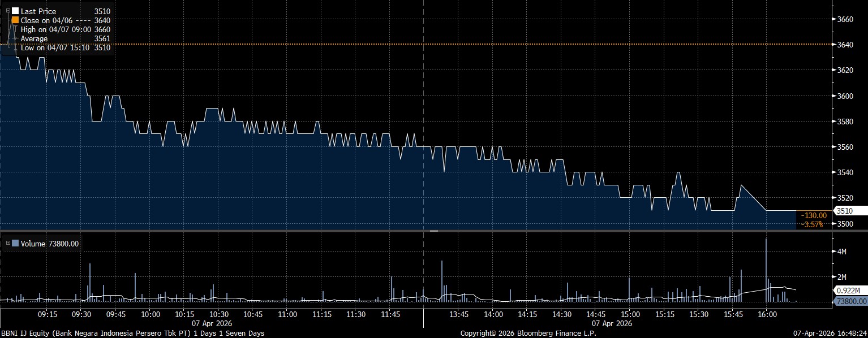Select the Average line marker icon
The height and width of the screenshot is (338, 868).
tap(15, 38)
